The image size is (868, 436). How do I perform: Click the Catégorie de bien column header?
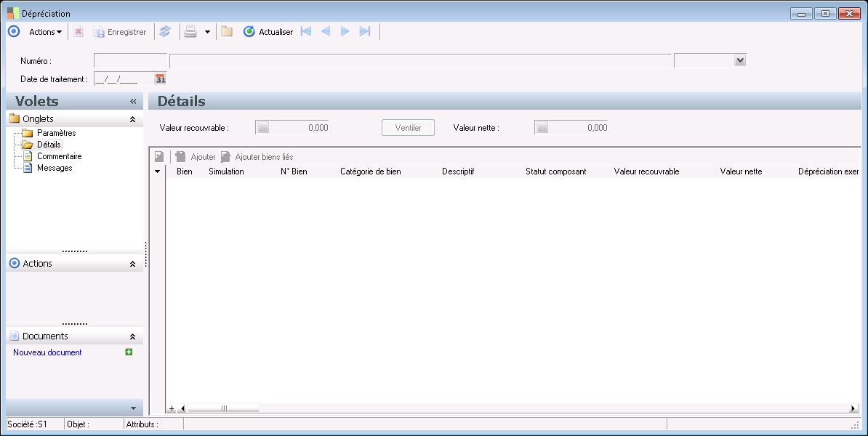[x=371, y=171]
